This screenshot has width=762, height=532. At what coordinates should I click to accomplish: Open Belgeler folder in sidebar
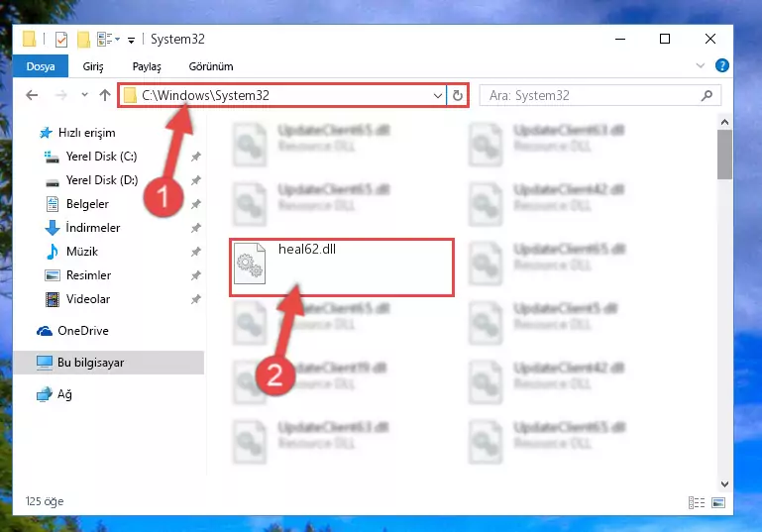pyautogui.click(x=76, y=204)
